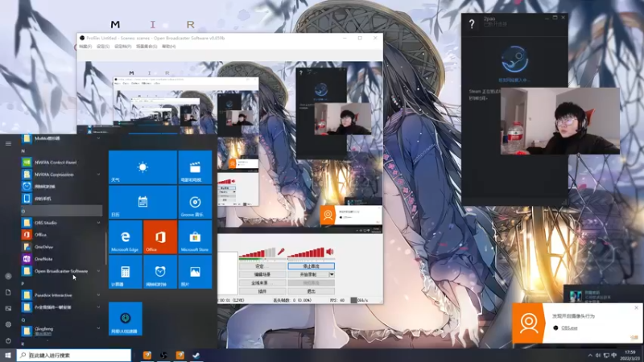Launch the Groove 音乐 tile

(195, 202)
